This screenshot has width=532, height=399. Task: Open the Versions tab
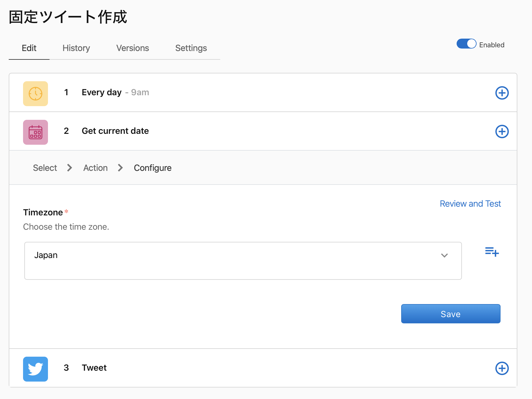click(x=132, y=48)
